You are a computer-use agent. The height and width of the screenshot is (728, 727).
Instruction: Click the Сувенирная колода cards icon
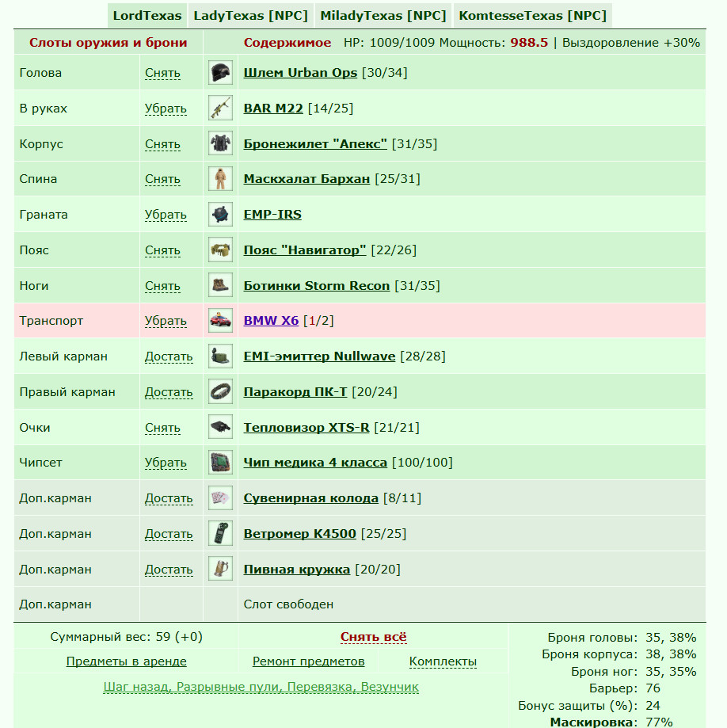tap(220, 498)
